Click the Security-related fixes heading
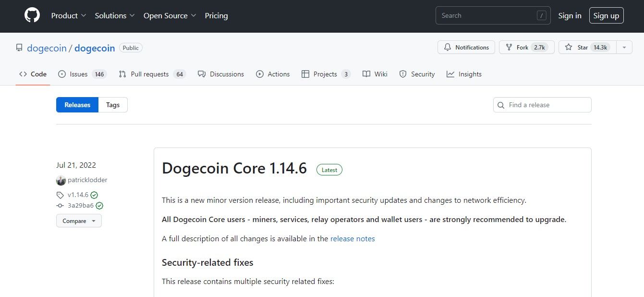This screenshot has height=297, width=644. [207, 262]
